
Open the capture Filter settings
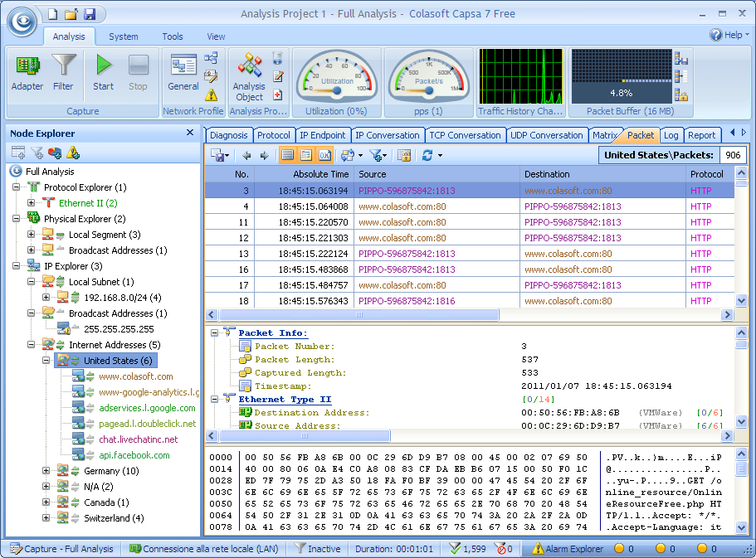tap(63, 66)
